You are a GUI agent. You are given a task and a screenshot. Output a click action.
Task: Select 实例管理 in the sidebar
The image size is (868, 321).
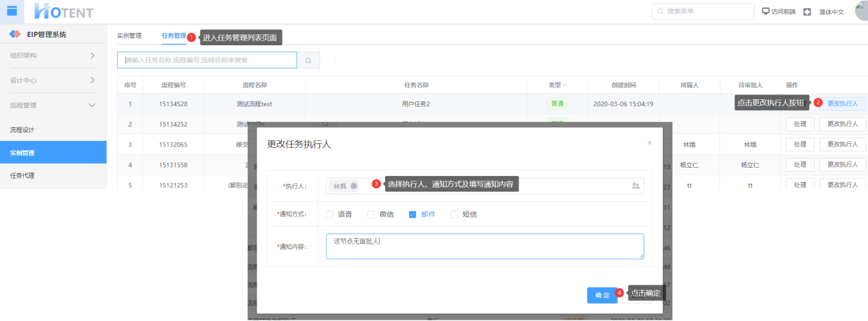[53, 153]
